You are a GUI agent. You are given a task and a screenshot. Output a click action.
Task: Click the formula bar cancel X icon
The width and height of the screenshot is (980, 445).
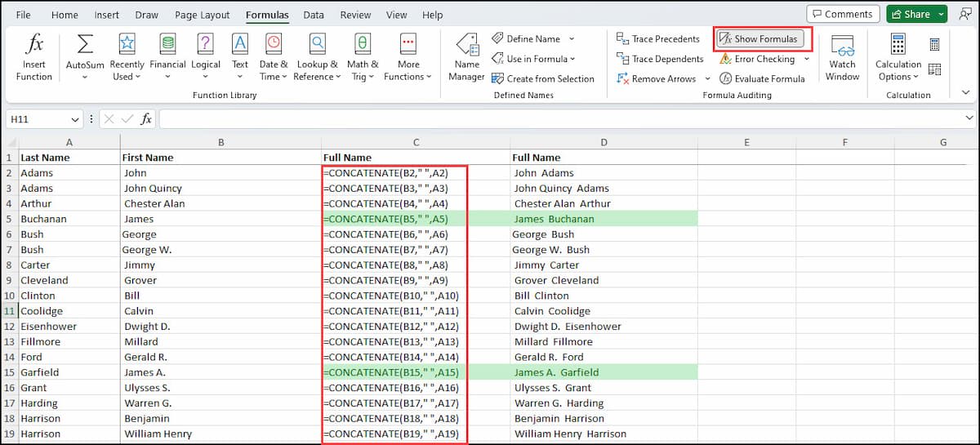tap(109, 119)
